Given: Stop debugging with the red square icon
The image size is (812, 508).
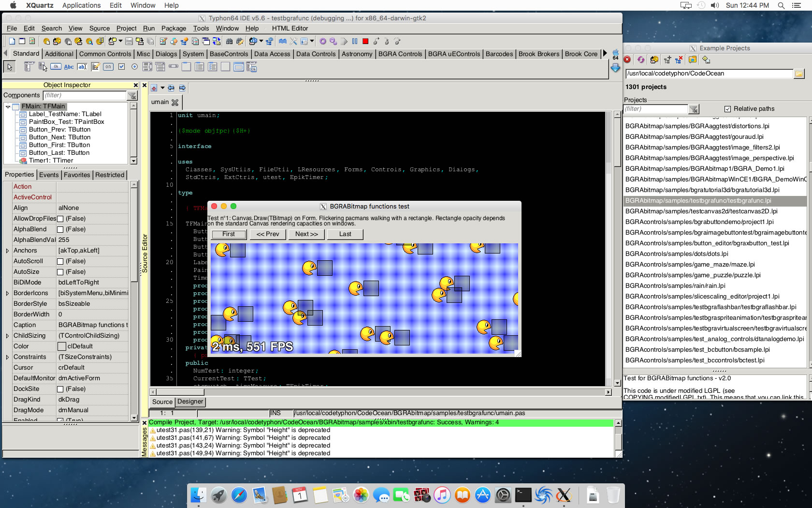Looking at the screenshot, I should pos(365,42).
